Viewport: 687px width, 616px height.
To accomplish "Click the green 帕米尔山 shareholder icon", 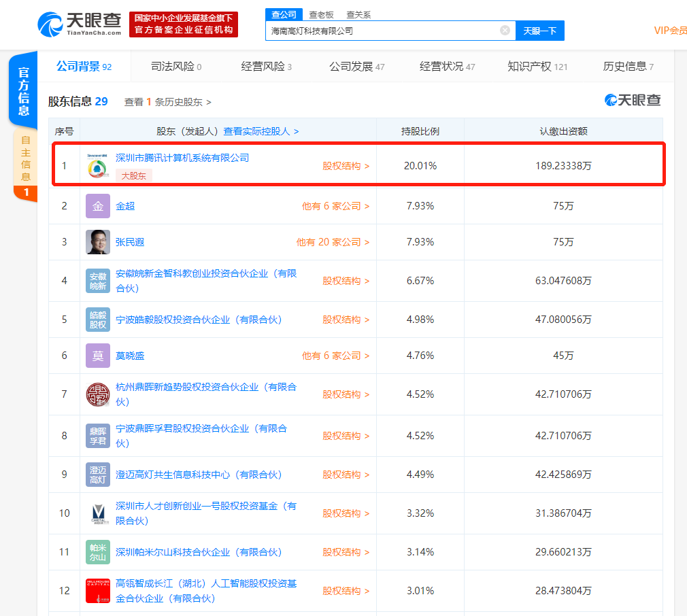I will (98, 552).
